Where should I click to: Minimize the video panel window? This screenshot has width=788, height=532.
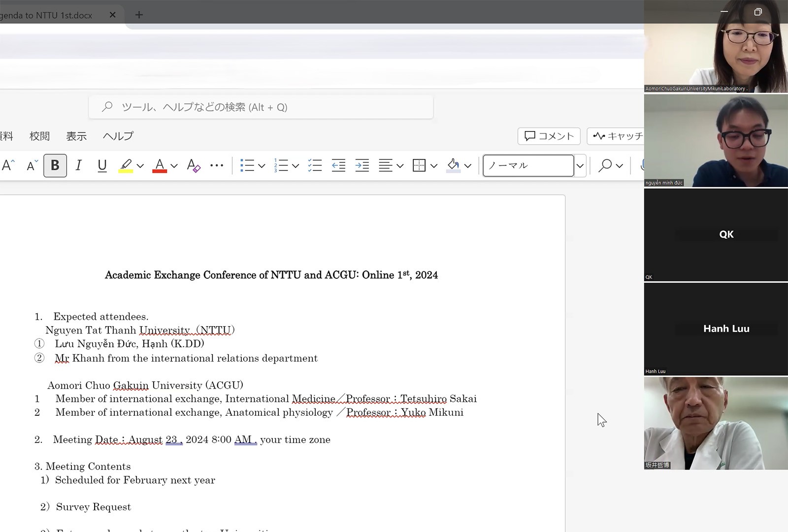pos(724,11)
